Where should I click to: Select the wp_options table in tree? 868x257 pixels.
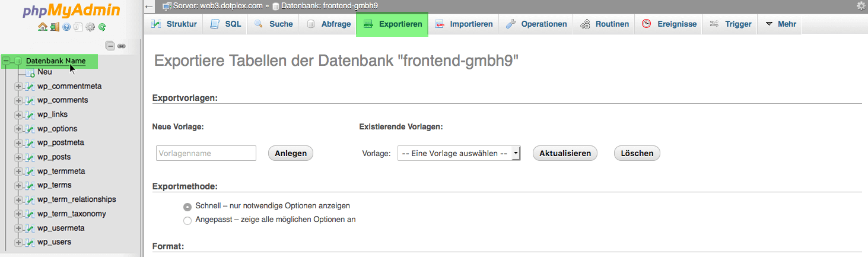tap(57, 129)
